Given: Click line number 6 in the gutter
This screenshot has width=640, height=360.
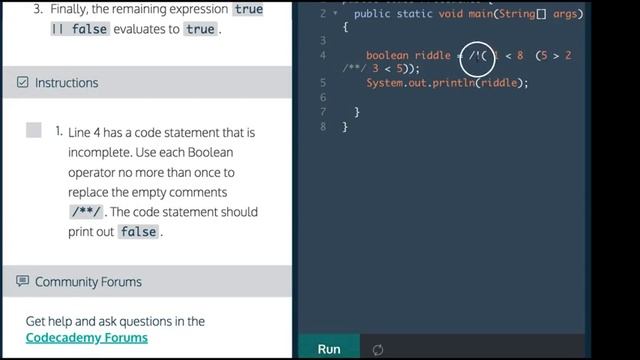Looking at the screenshot, I should 323,97.
